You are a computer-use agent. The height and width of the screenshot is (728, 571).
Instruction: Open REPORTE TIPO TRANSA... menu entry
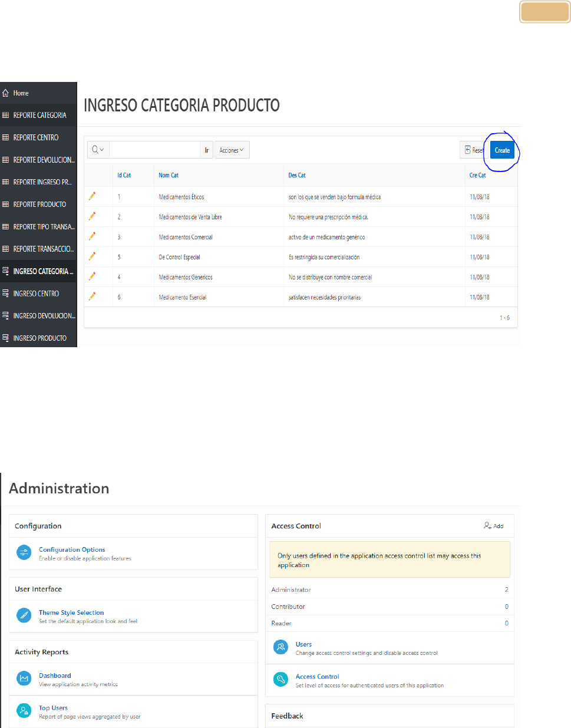point(38,227)
